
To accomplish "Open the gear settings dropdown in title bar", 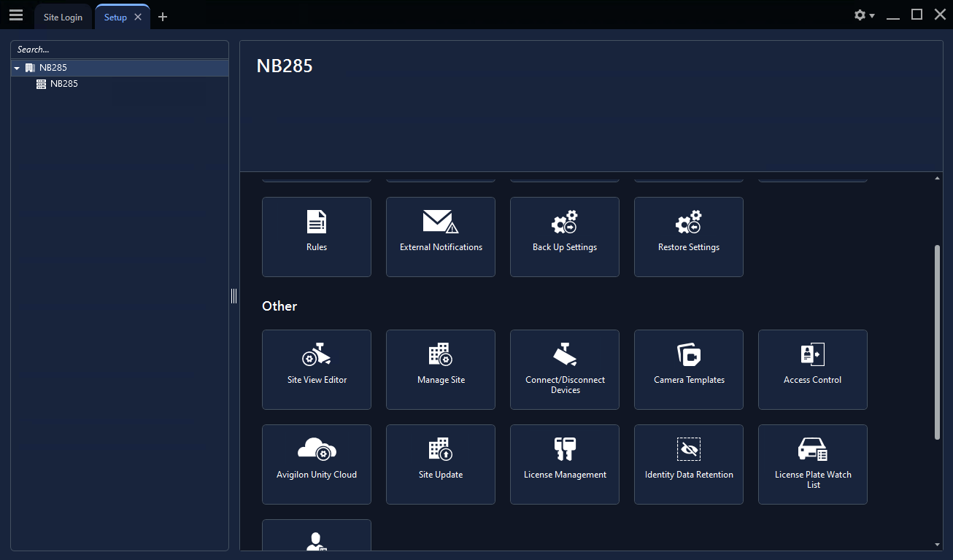I will point(864,15).
